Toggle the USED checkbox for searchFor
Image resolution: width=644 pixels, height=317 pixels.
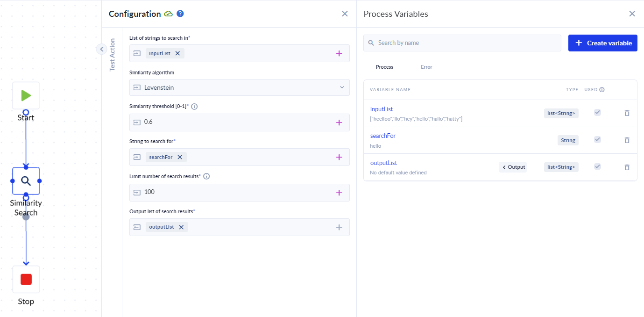pos(597,140)
